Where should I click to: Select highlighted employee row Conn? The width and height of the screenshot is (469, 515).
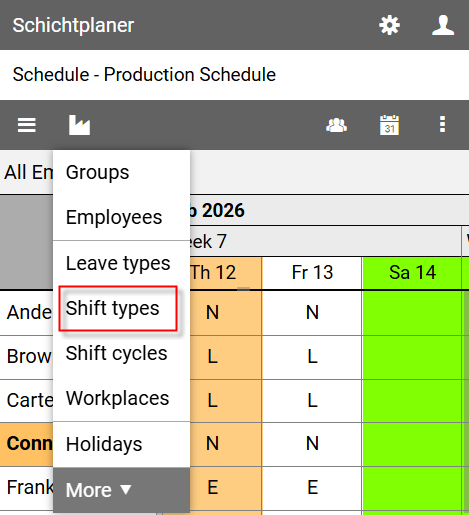pyautogui.click(x=27, y=444)
